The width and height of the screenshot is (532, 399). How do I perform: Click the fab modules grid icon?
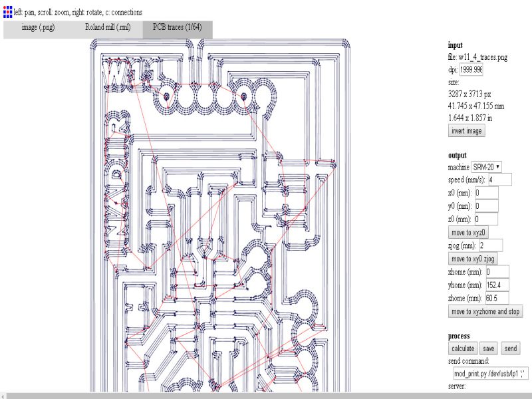(x=7, y=12)
